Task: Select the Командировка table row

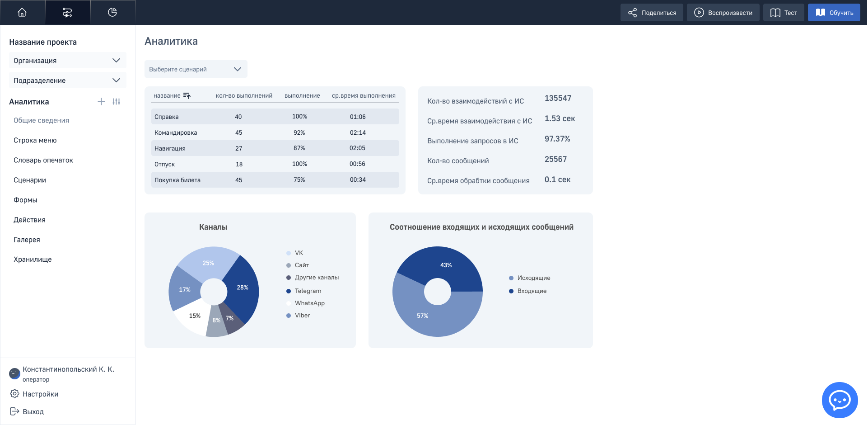Action: (275, 132)
